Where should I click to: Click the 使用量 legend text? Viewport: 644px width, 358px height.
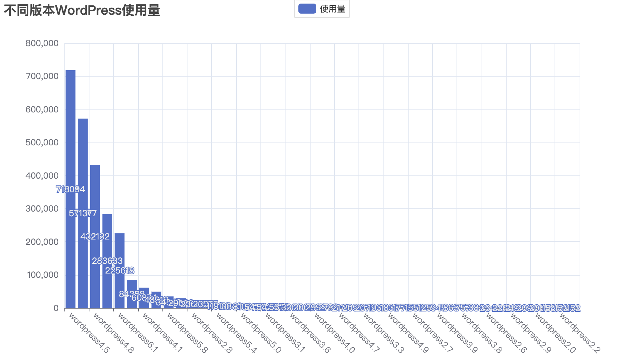click(x=333, y=9)
